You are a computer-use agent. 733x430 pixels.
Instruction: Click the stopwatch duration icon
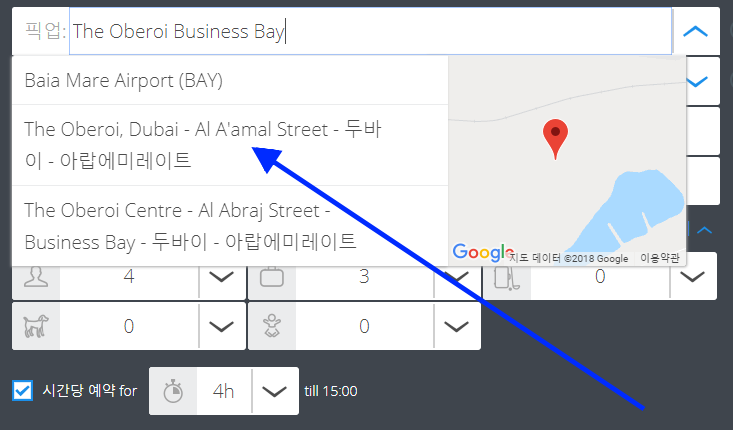[173, 391]
